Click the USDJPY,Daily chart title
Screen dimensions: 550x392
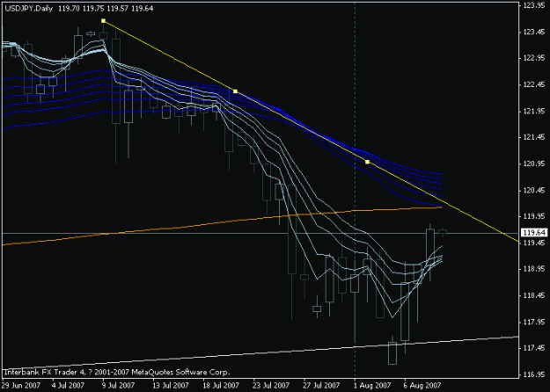point(29,9)
